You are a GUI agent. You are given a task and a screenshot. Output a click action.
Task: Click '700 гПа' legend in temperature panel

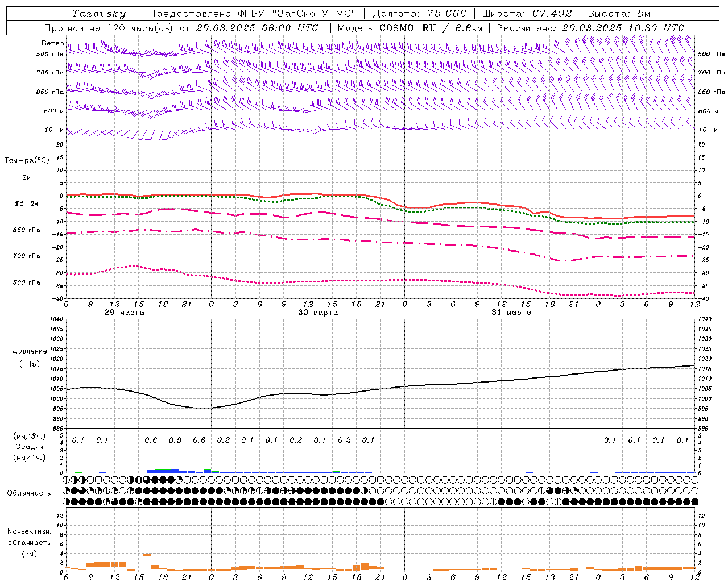pyautogui.click(x=26, y=256)
